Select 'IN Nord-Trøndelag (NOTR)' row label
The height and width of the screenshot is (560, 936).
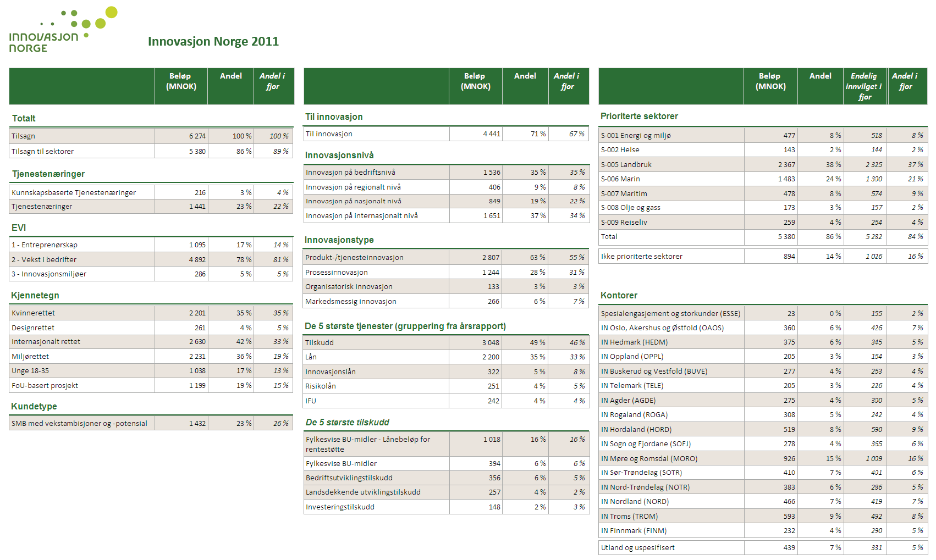click(645, 487)
